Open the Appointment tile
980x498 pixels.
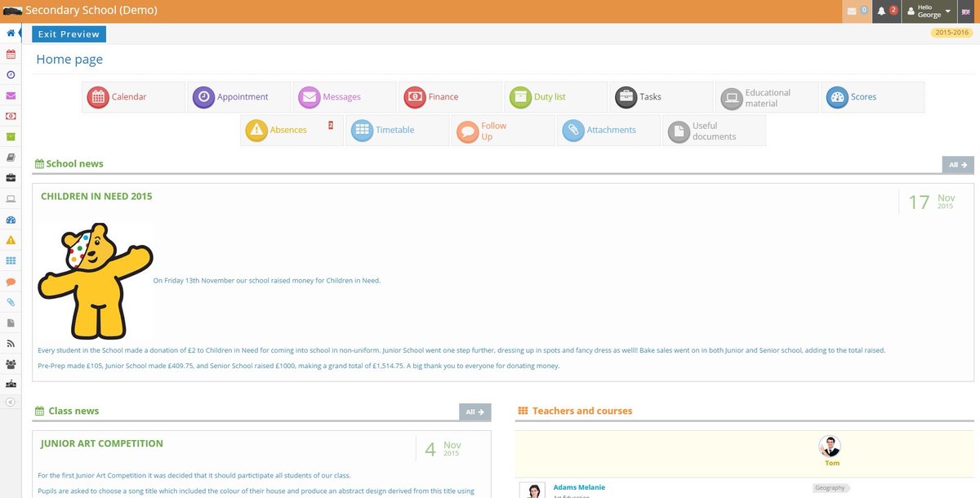click(x=238, y=97)
